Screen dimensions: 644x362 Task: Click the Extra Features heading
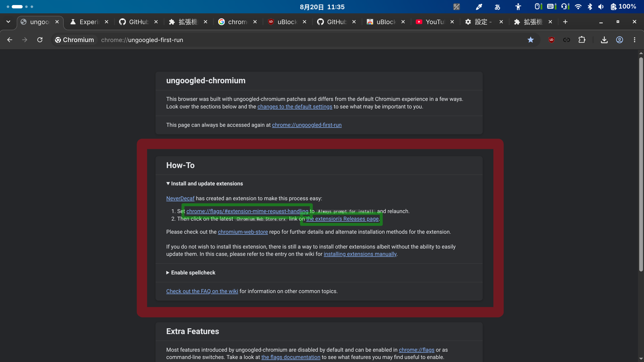point(193,331)
